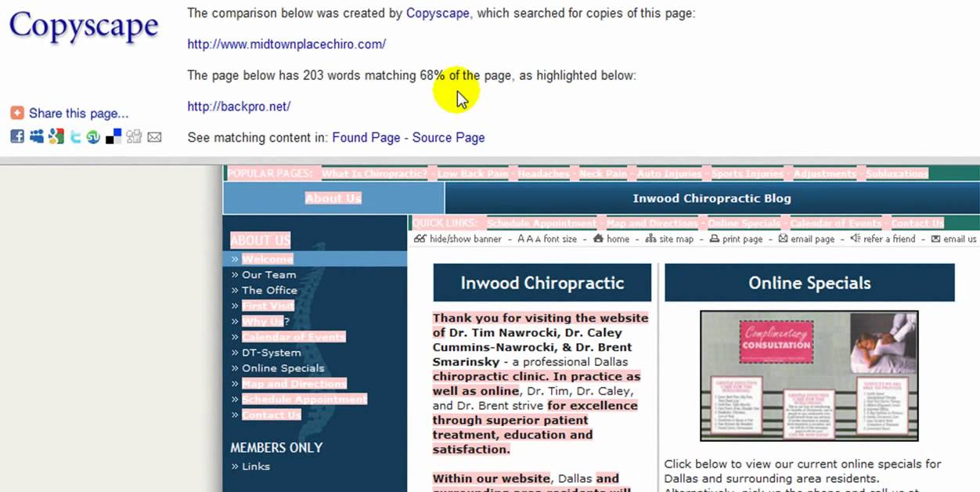
Task: Open the Copyscape link in the description
Action: (438, 13)
